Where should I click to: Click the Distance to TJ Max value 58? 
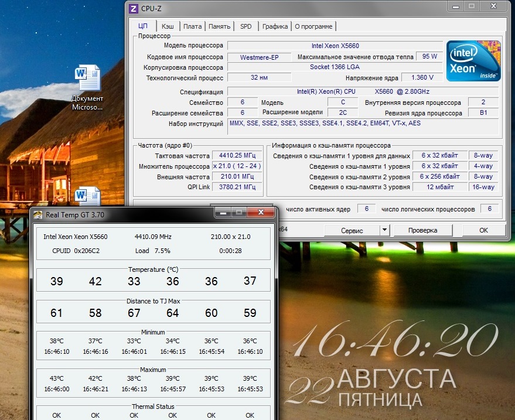click(x=96, y=313)
